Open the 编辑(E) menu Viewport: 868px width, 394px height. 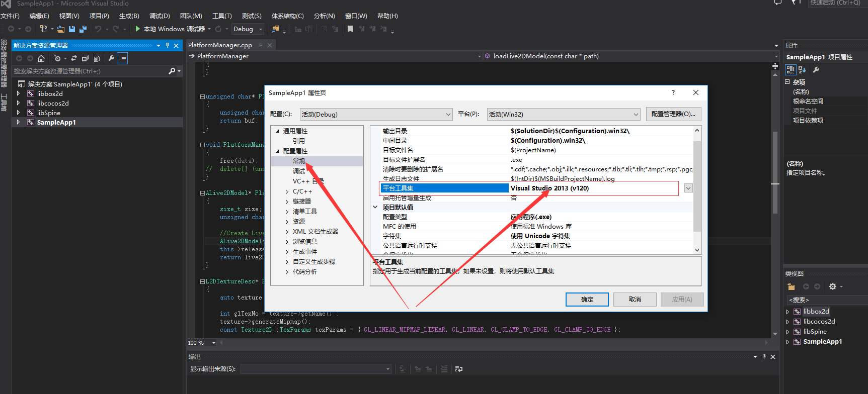click(x=39, y=16)
